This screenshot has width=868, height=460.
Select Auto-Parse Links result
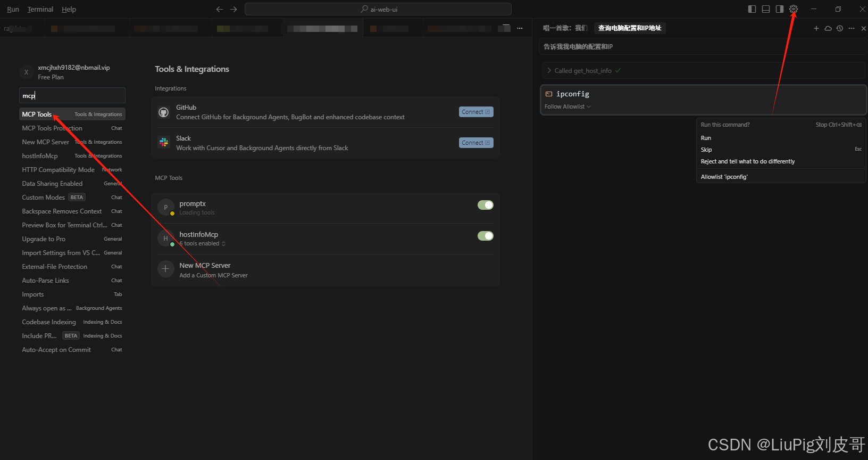[x=72, y=281]
